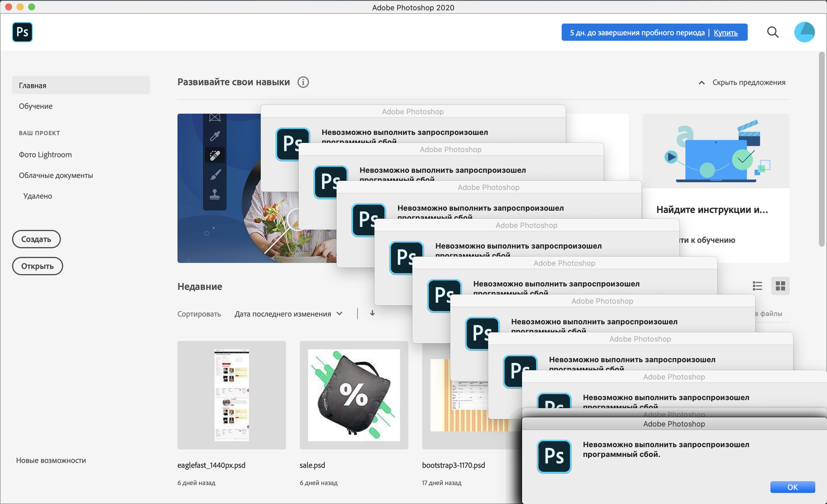Click the vertical scrollbar on right edge
The height and width of the screenshot is (504, 827).
point(821,149)
